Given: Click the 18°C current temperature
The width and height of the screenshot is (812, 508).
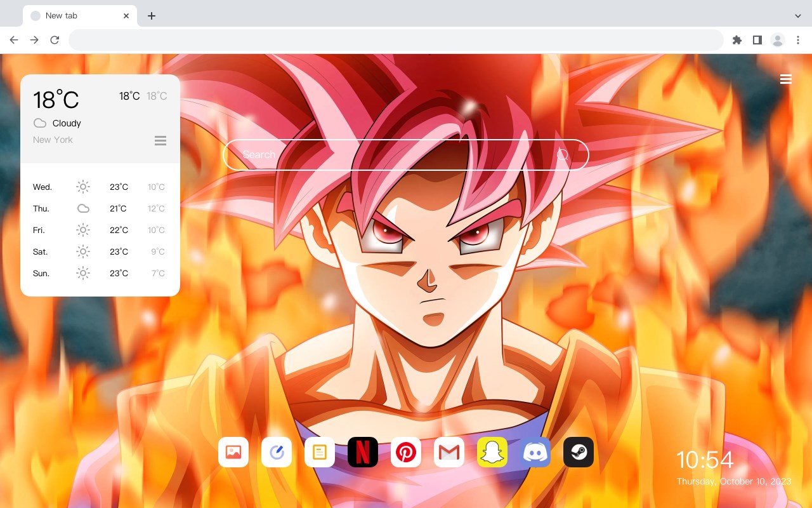Looking at the screenshot, I should (56, 100).
